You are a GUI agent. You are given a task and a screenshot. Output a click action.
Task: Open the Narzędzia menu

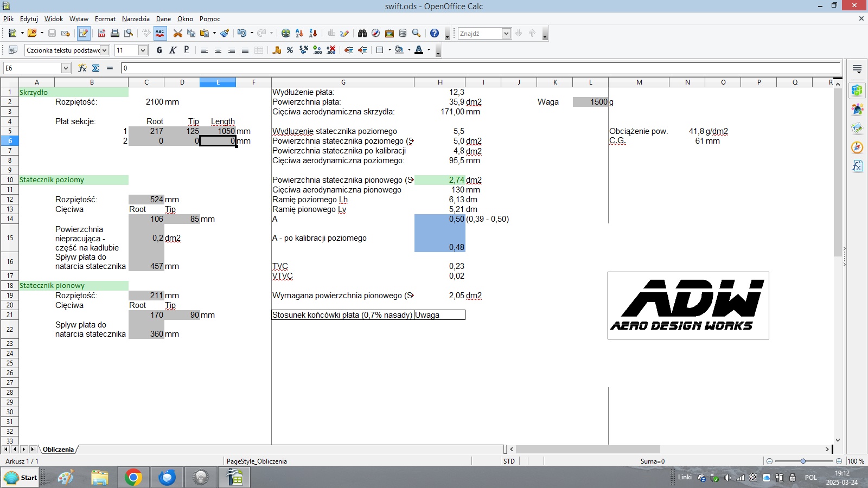click(136, 19)
